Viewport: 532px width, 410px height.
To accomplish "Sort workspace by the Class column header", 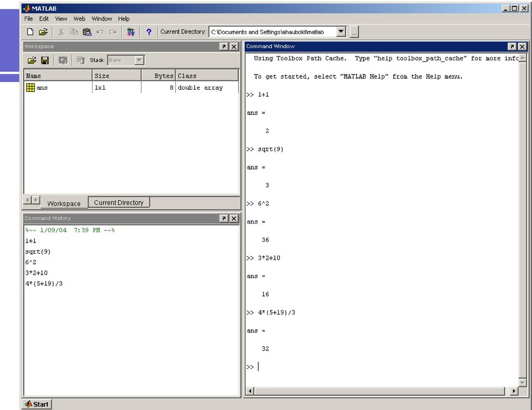I will pos(207,75).
